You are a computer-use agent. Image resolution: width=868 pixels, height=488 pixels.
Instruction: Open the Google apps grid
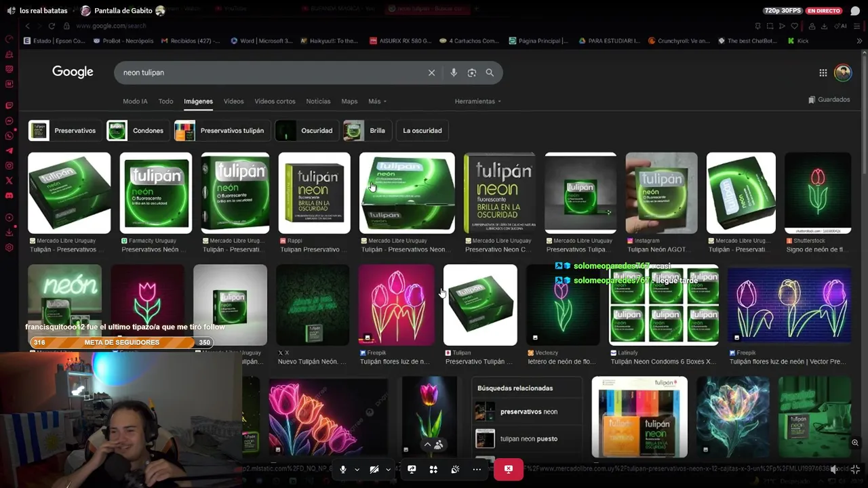(x=823, y=73)
